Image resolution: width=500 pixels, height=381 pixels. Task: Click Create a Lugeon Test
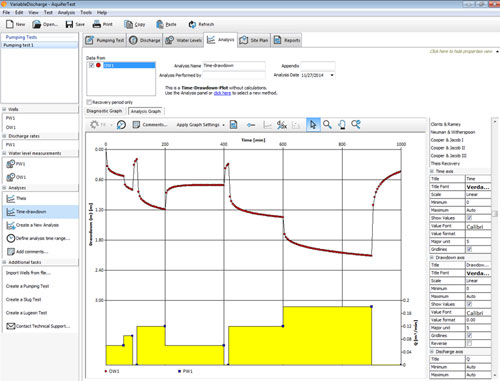[26, 313]
